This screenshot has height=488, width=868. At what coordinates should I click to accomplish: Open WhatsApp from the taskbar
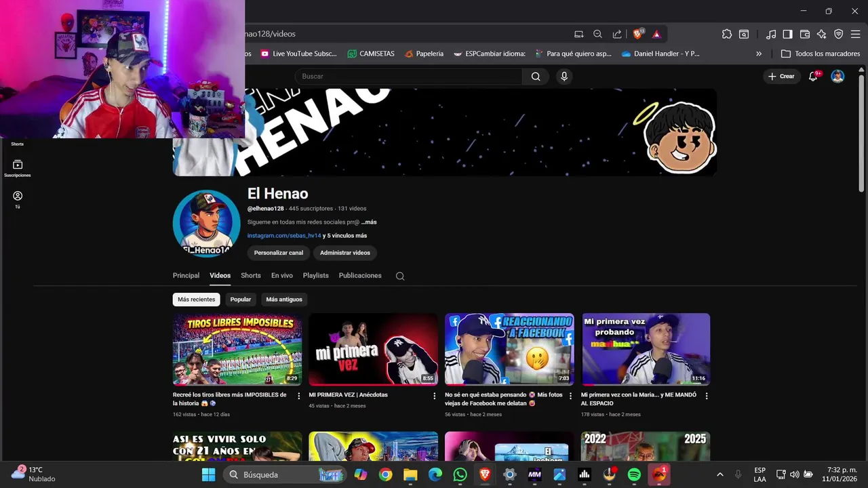(x=460, y=474)
